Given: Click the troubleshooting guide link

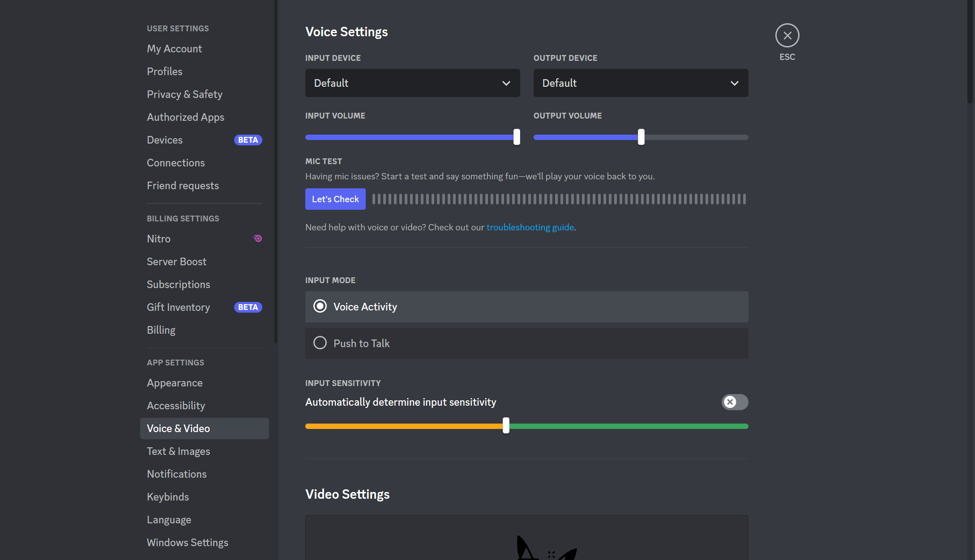Looking at the screenshot, I should click(530, 227).
